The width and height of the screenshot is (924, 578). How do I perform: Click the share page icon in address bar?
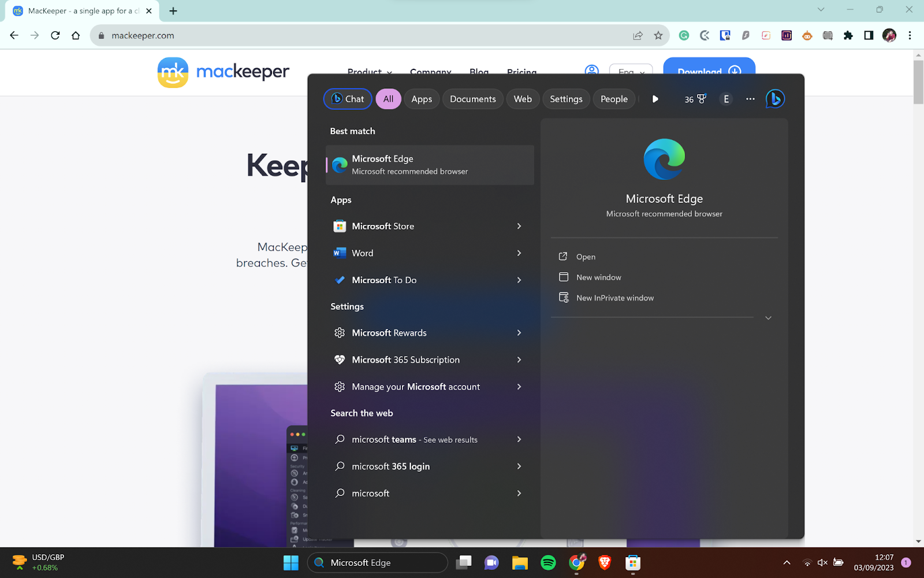click(638, 35)
